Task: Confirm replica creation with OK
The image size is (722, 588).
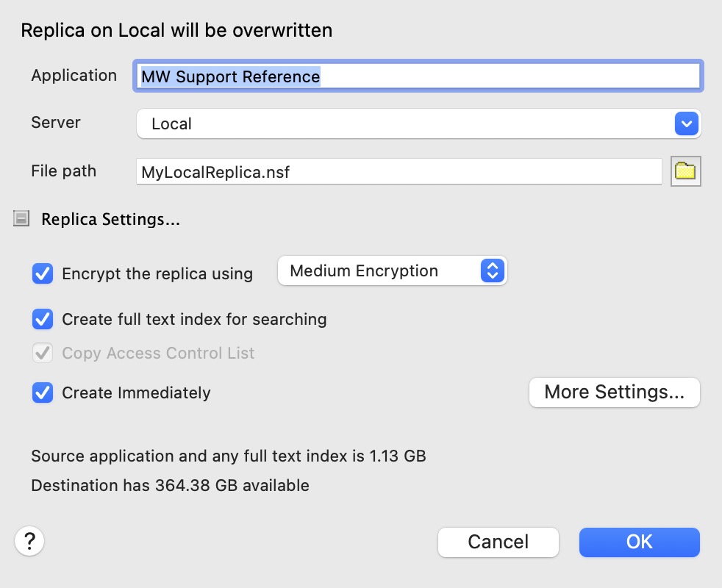Action: pyautogui.click(x=638, y=542)
